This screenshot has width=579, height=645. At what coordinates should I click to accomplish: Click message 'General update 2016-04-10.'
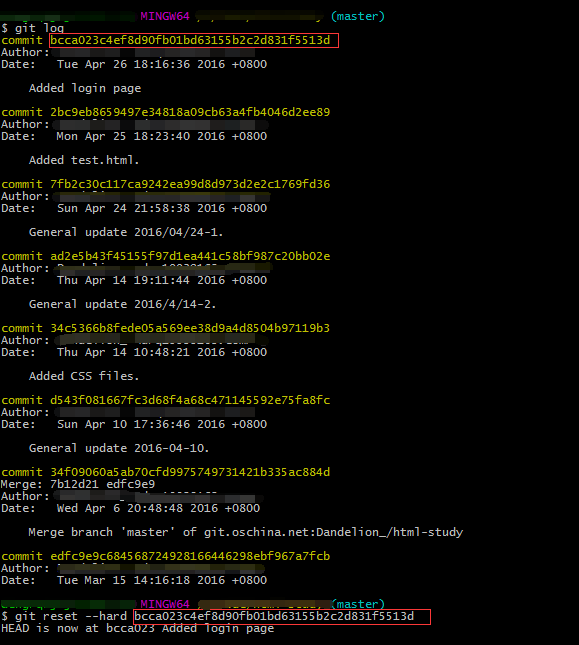click(119, 448)
